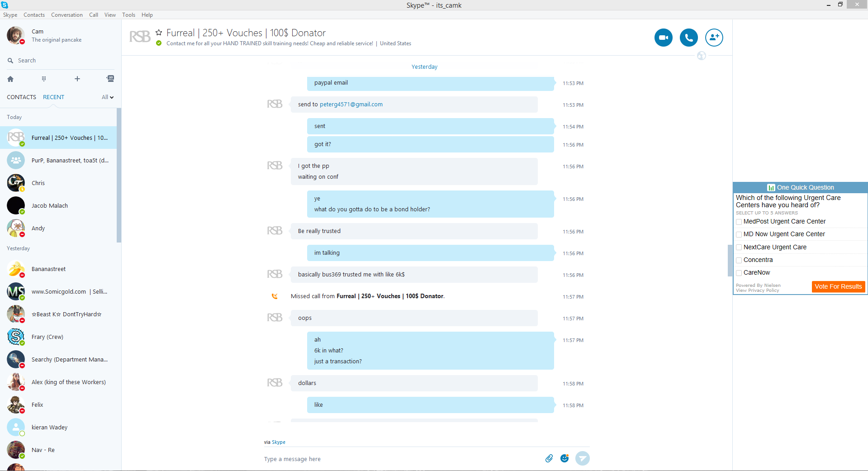Viewport: 868px width, 471px height.
Task: Click the chat message input field
Action: click(x=403, y=459)
